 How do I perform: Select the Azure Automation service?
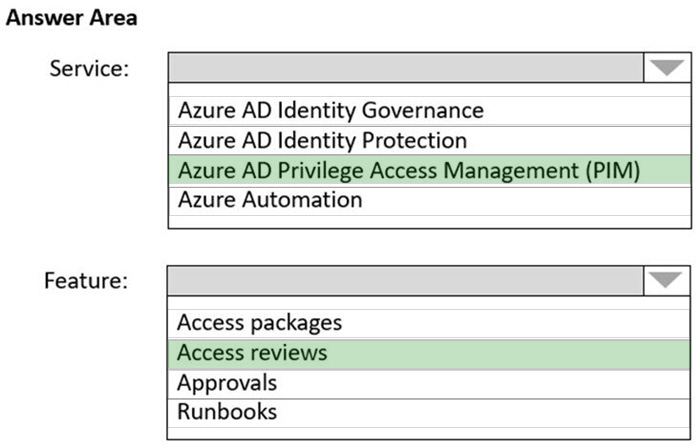tap(270, 199)
